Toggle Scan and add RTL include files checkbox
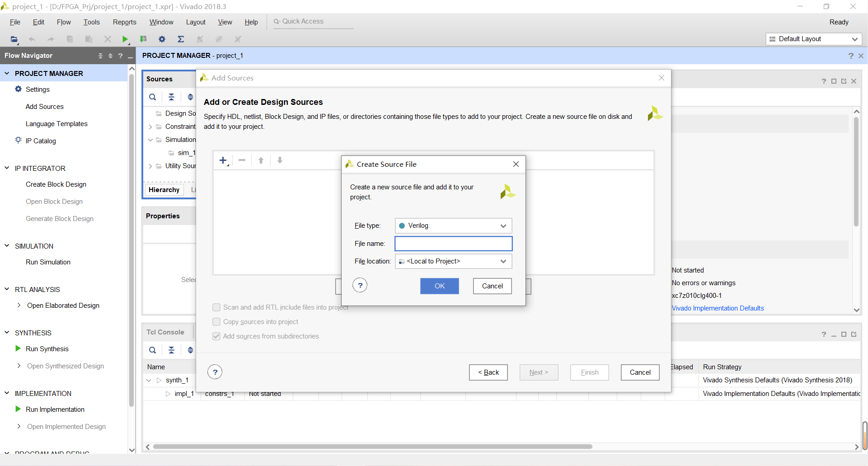 click(216, 307)
